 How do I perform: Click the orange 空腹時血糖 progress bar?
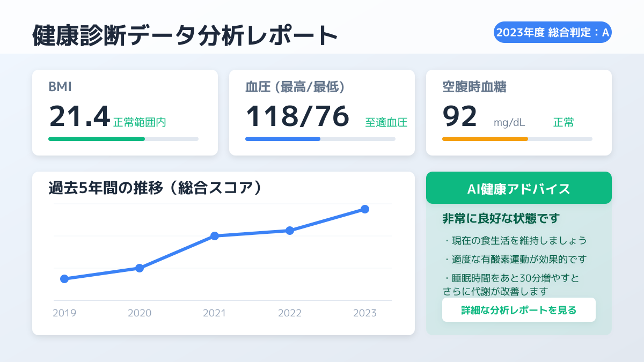[x=485, y=139]
